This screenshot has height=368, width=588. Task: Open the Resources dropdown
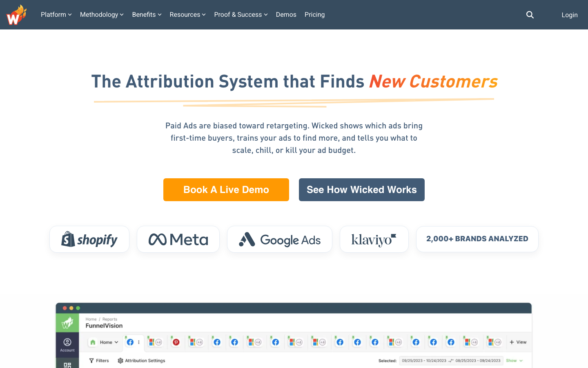click(x=187, y=15)
